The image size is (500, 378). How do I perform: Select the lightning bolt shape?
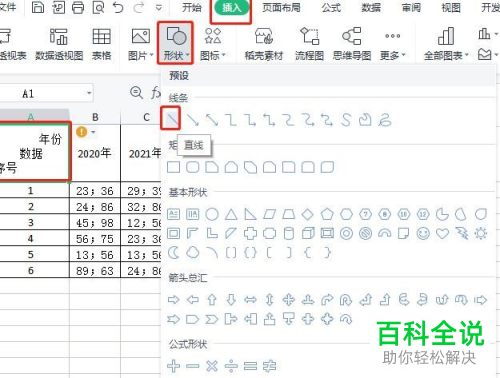(462, 234)
